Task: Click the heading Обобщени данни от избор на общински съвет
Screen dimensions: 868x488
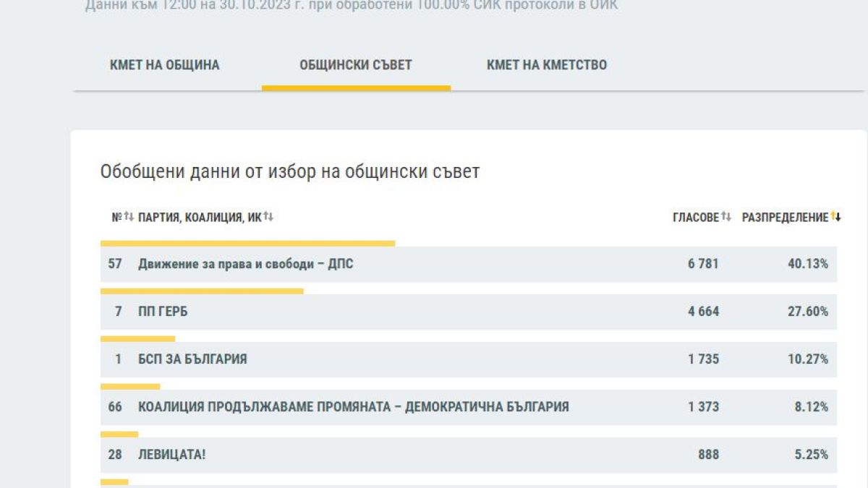Action: click(290, 172)
